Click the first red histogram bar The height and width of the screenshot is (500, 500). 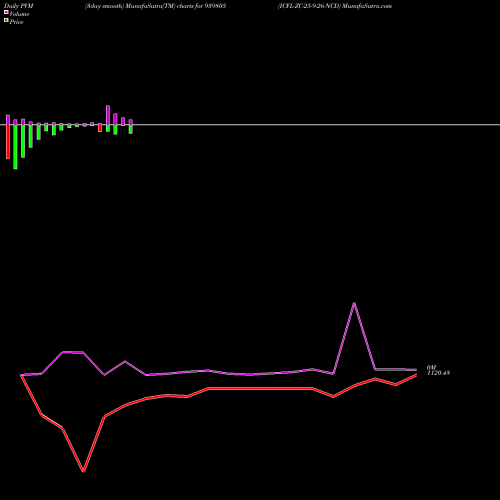[8, 141]
